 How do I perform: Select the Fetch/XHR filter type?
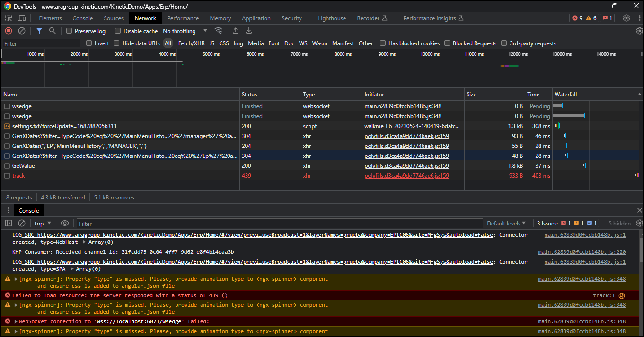191,43
